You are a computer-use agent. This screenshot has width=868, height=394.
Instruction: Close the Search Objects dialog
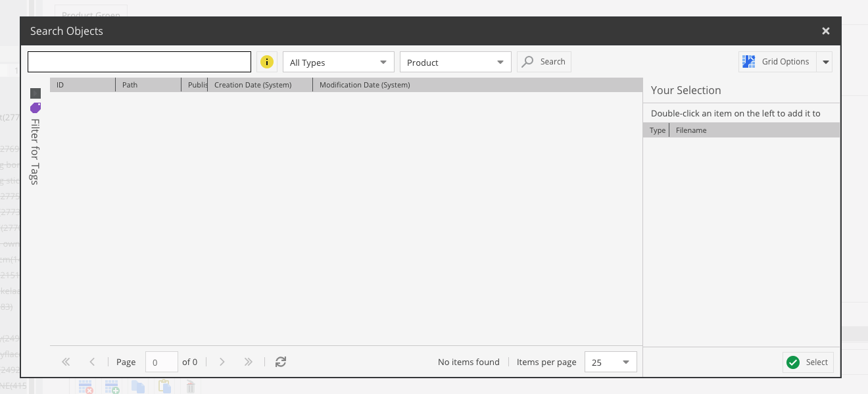(x=826, y=31)
